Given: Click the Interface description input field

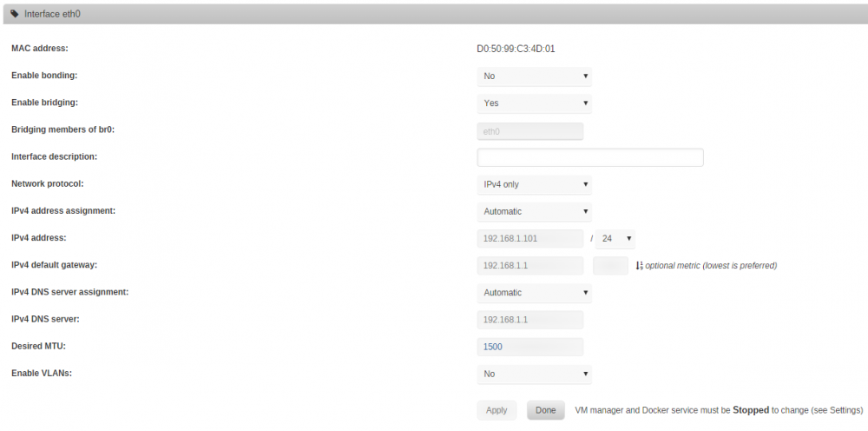Looking at the screenshot, I should 590,157.
